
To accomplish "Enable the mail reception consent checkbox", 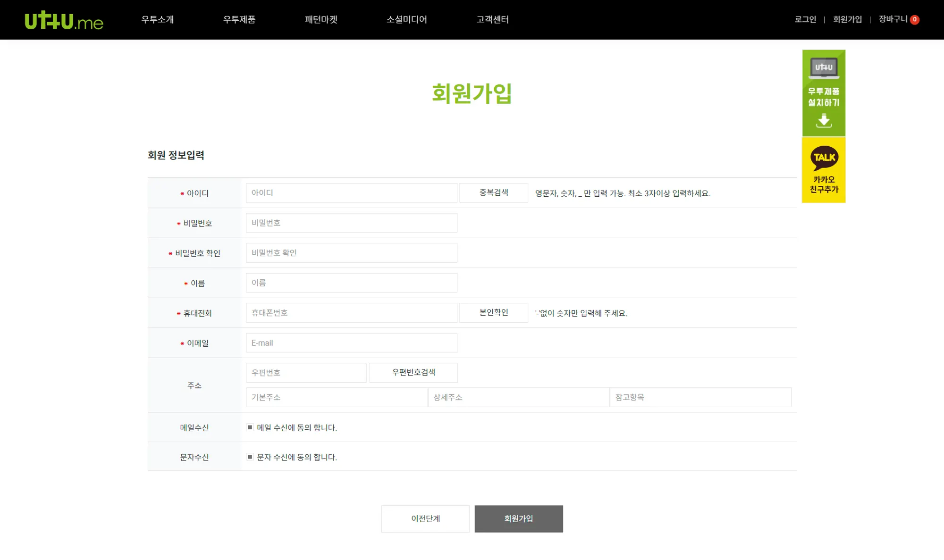I will coord(250,427).
